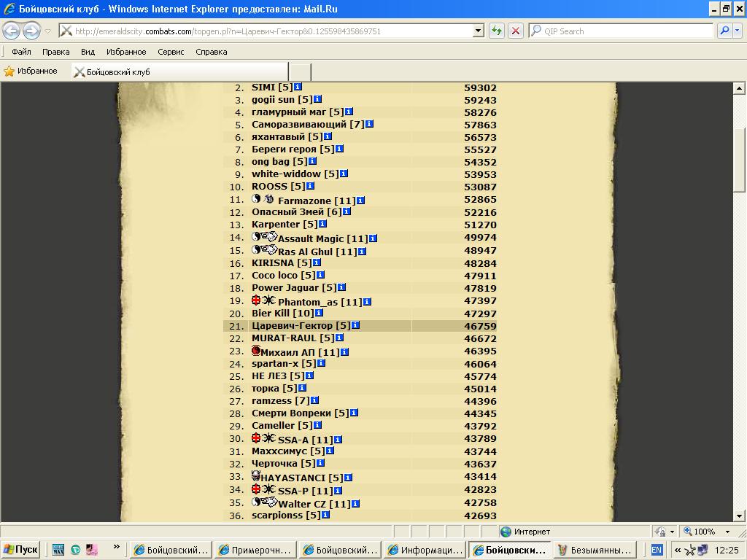Open info icon for MURAT-RAUL

point(339,338)
